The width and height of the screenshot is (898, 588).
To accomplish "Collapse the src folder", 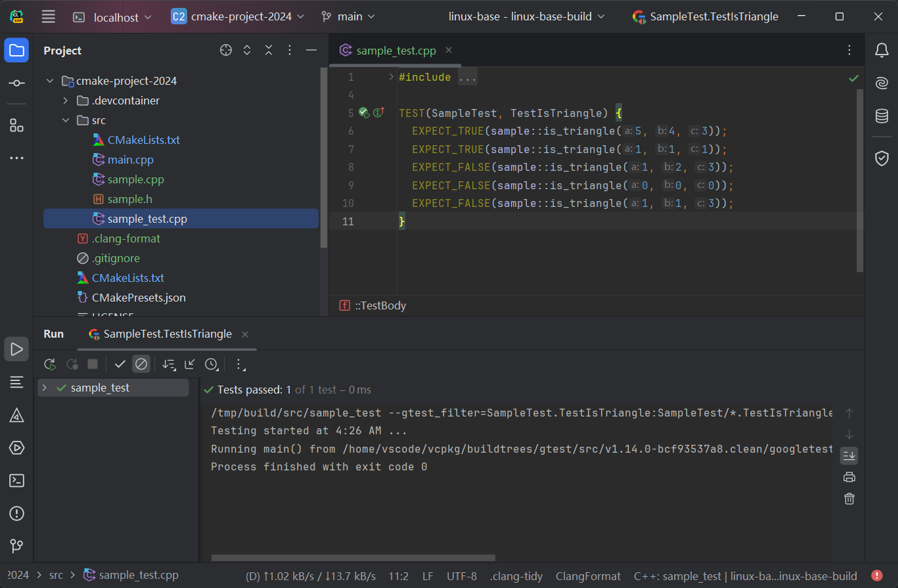I will coord(65,120).
